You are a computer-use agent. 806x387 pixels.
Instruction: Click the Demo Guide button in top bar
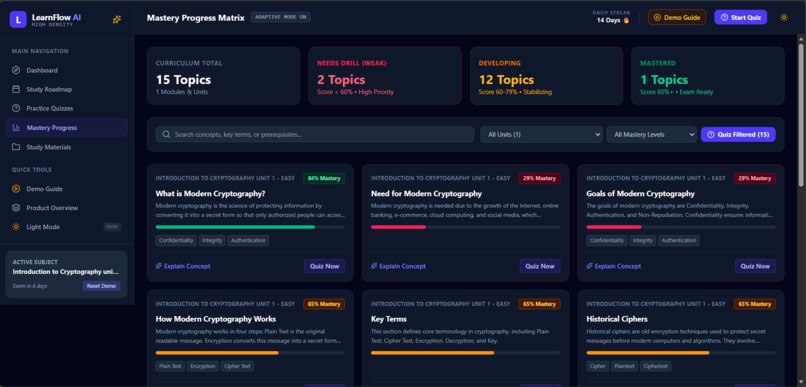pyautogui.click(x=677, y=17)
